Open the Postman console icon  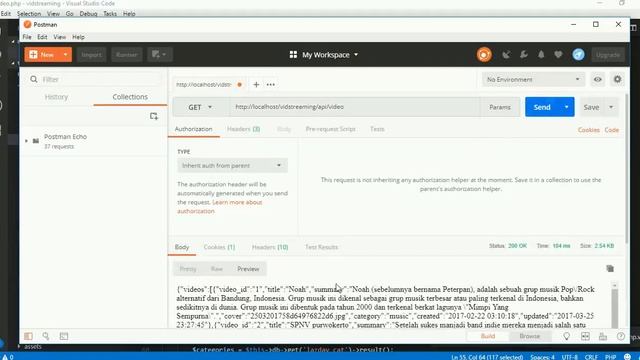coord(64,336)
